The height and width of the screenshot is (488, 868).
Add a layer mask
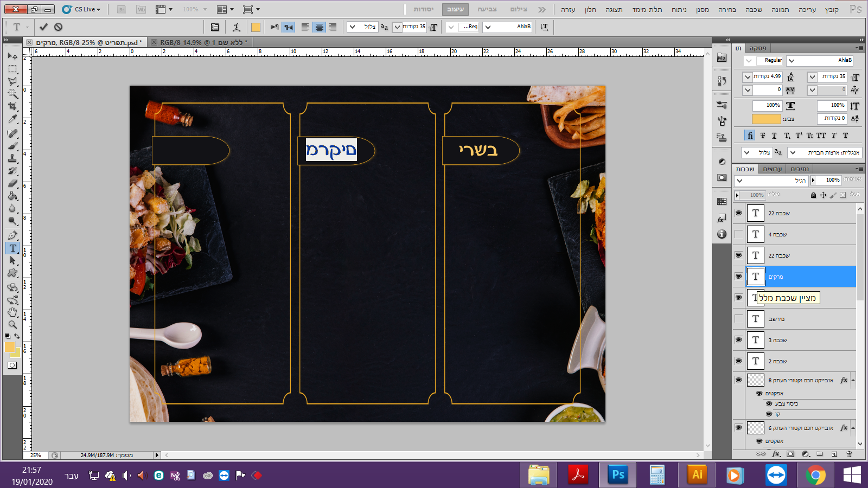coord(790,454)
